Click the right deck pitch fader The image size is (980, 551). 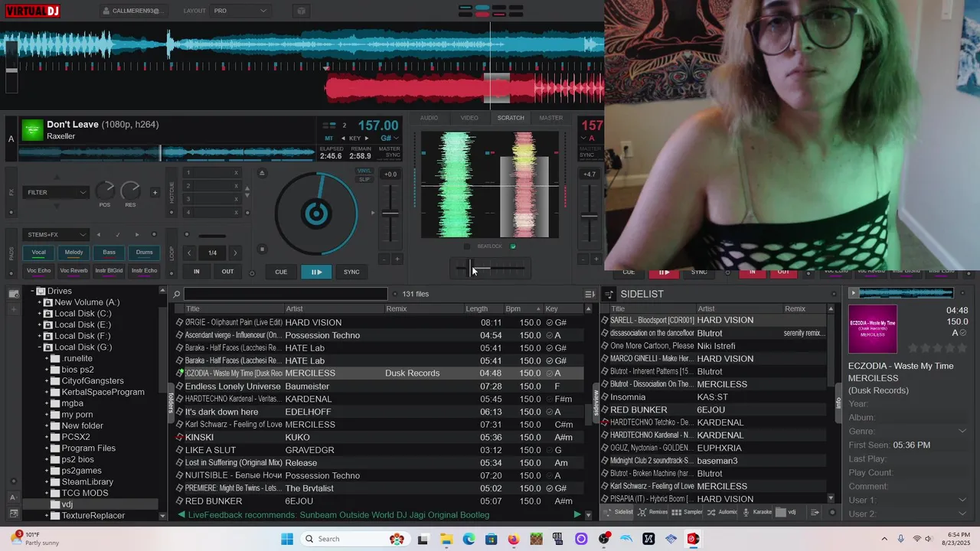pos(589,216)
